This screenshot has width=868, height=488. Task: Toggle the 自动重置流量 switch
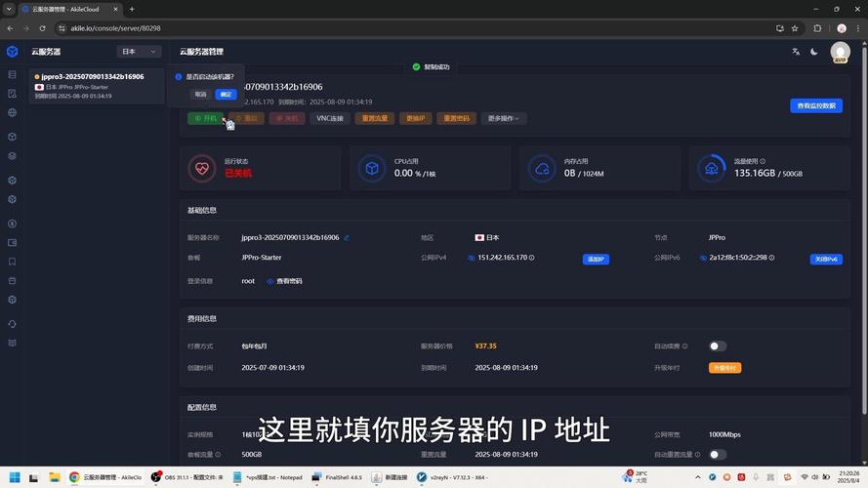coord(718,454)
